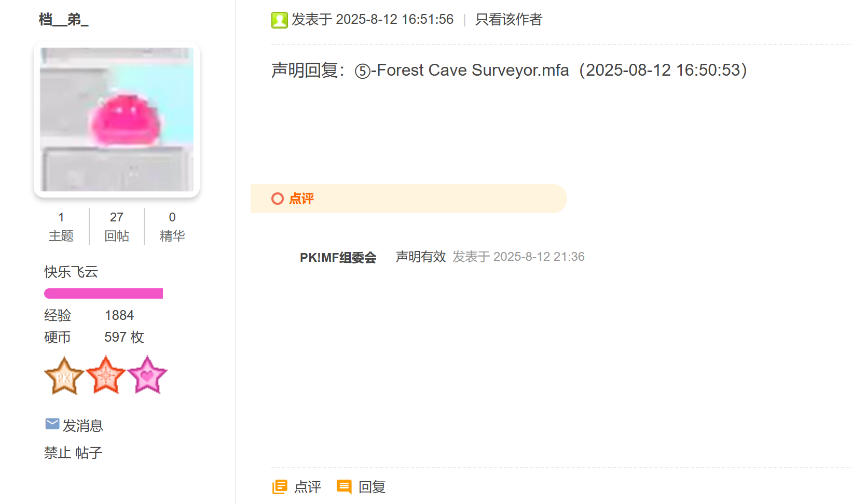
Task: Send a message via 发消息
Action: pyautogui.click(x=83, y=426)
